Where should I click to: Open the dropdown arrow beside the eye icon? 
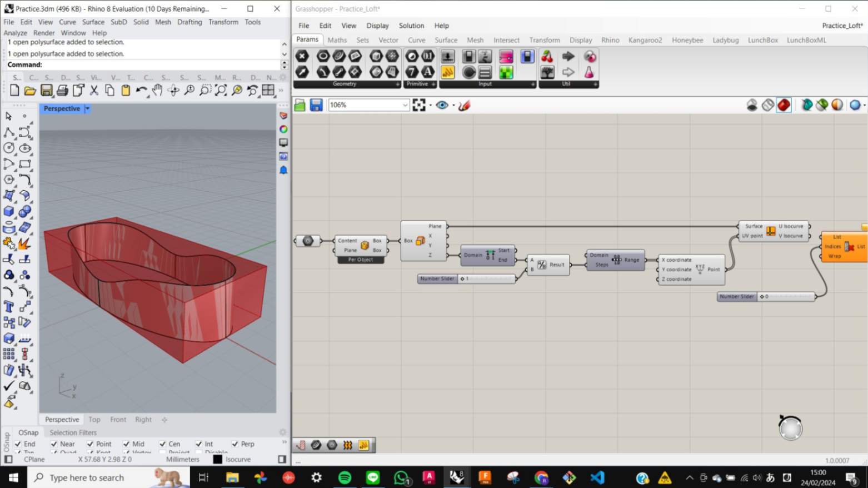[453, 105]
